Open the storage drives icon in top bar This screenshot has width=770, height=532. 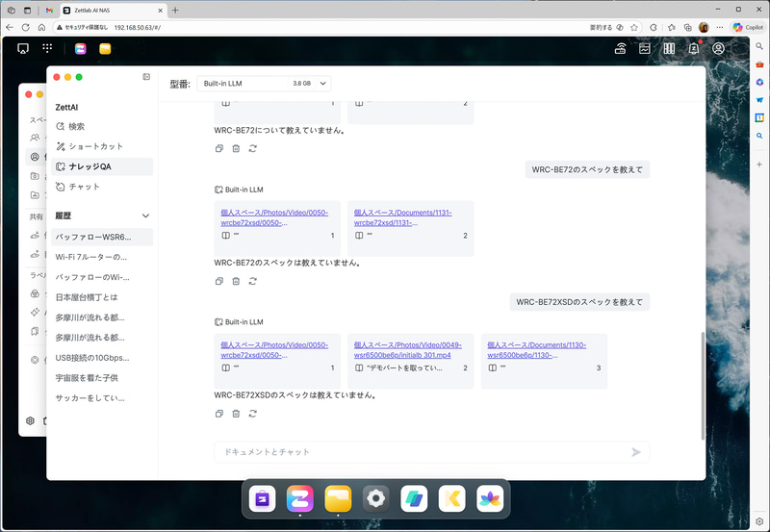[669, 48]
